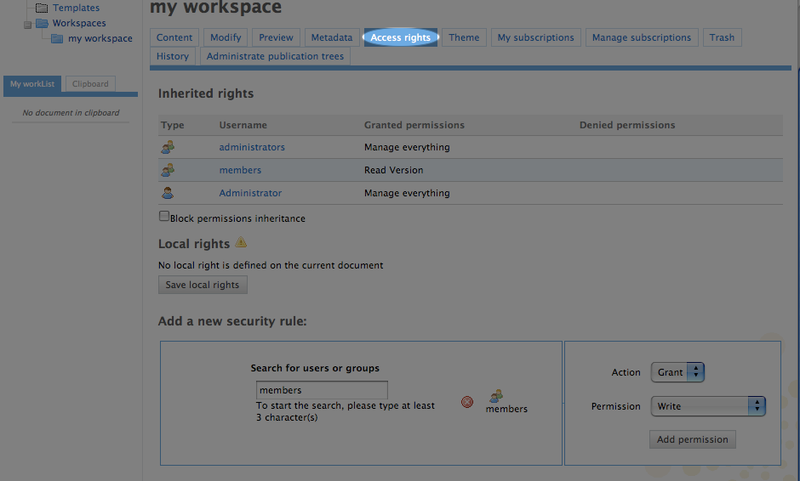The width and height of the screenshot is (800, 481).
Task: Click the Granted permissions column header
Action: (x=414, y=125)
